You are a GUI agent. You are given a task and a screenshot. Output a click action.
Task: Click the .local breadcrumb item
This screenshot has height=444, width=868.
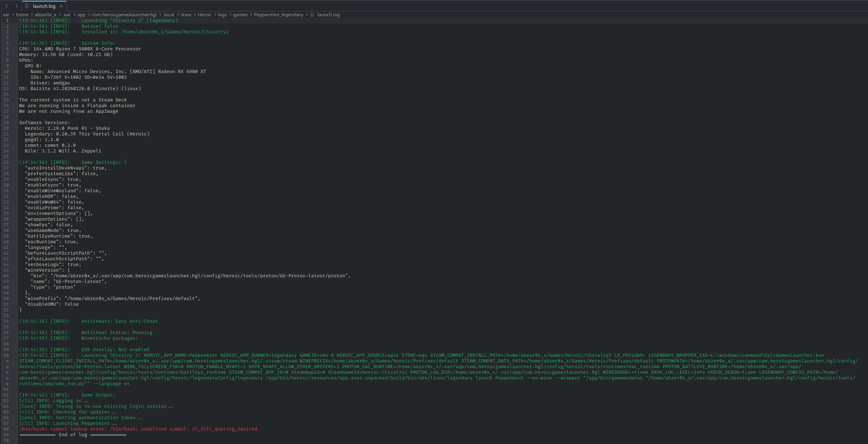(168, 15)
